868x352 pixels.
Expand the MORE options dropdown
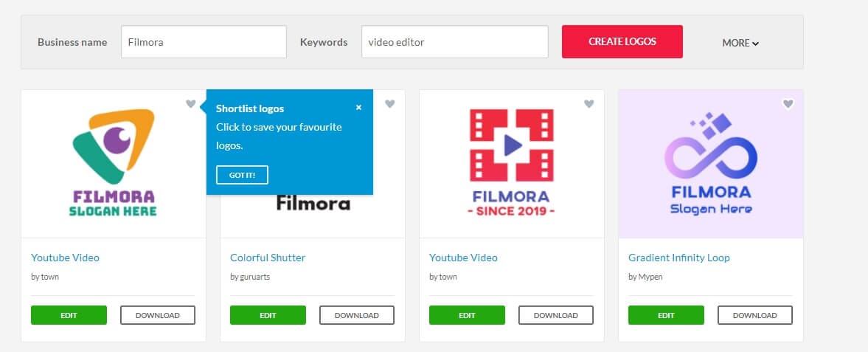tap(740, 43)
